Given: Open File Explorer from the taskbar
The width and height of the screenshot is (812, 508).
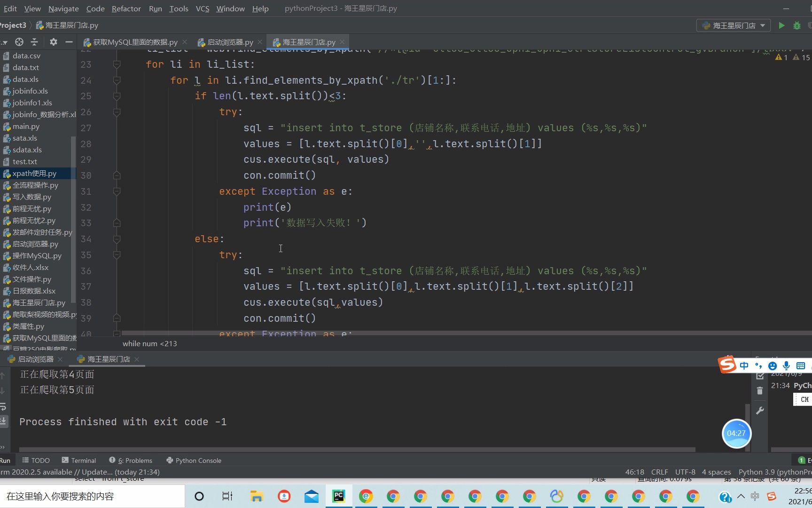Looking at the screenshot, I should [x=256, y=496].
